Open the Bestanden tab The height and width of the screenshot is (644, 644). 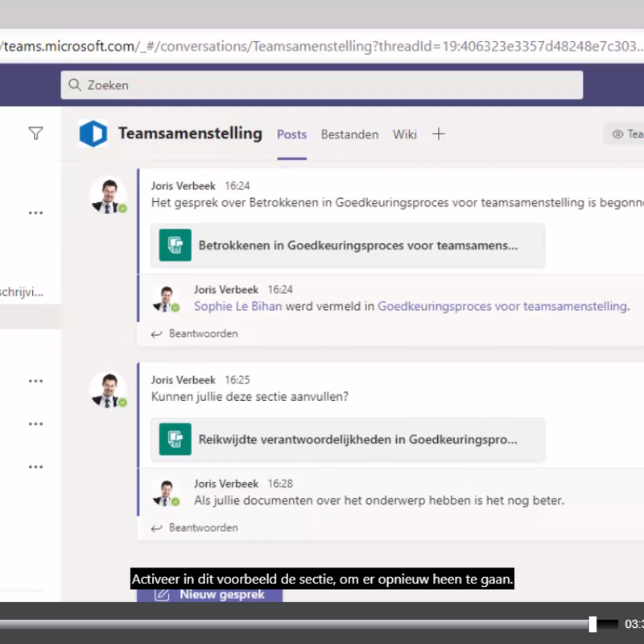349,134
